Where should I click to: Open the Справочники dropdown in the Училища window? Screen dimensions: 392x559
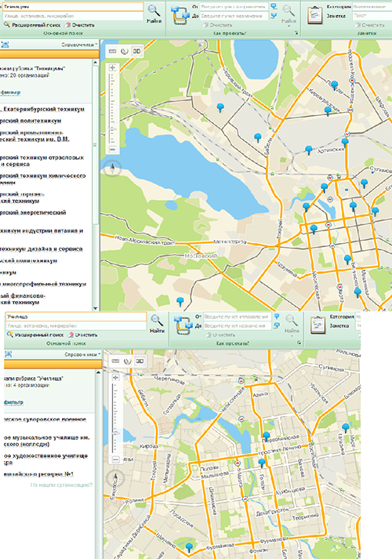(82, 354)
